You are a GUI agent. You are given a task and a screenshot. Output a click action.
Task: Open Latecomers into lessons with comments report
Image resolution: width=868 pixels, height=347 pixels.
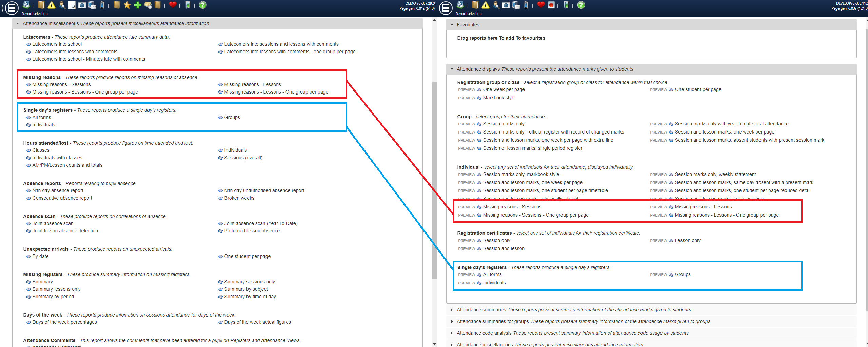[75, 52]
